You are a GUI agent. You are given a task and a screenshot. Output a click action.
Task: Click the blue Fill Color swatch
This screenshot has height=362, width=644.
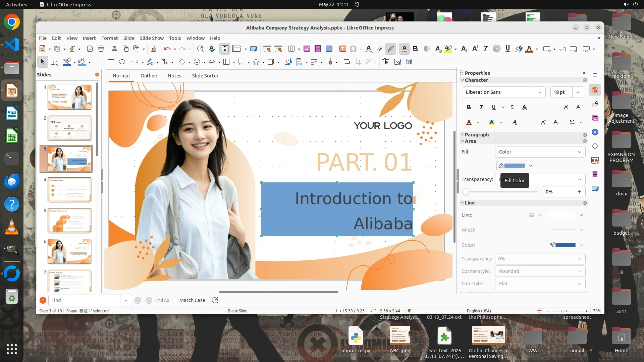(514, 166)
